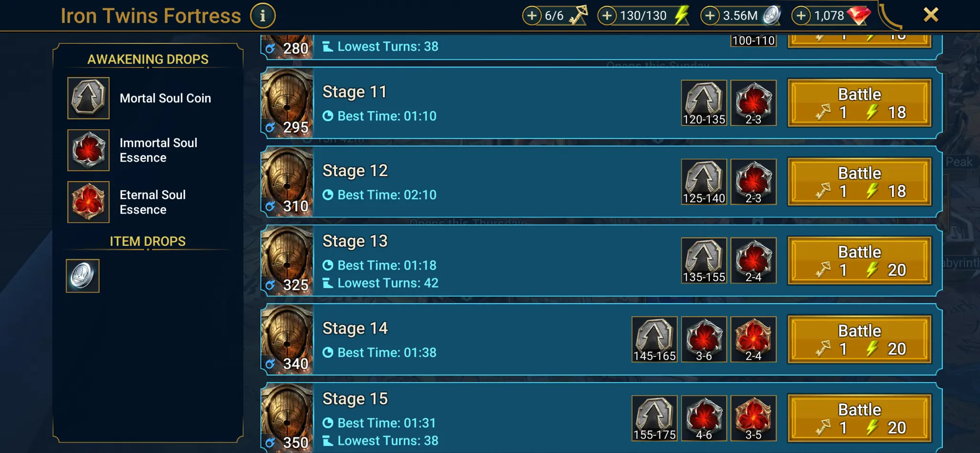Viewport: 980px width, 453px height.
Task: Add gems using the plus beside 1,078
Action: tap(801, 16)
